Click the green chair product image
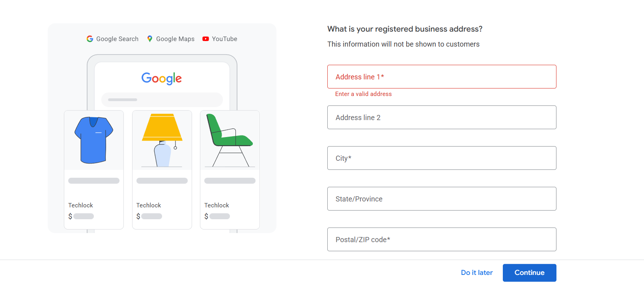 pyautogui.click(x=230, y=140)
